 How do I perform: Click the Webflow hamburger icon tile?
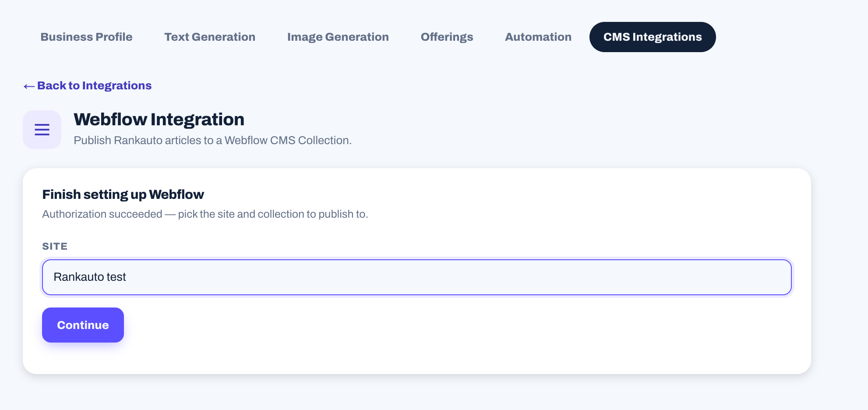click(x=42, y=130)
